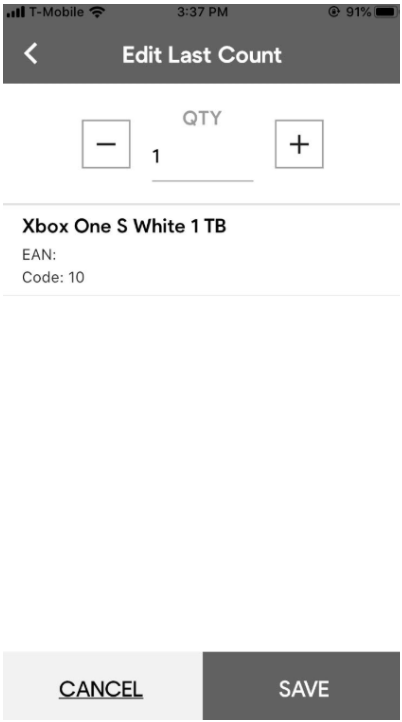Select the Xbox One S White 1 TB item

(x=201, y=250)
